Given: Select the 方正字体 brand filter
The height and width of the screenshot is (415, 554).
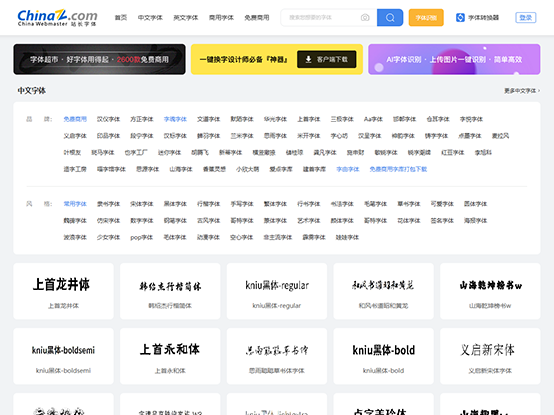Looking at the screenshot, I should [x=142, y=119].
